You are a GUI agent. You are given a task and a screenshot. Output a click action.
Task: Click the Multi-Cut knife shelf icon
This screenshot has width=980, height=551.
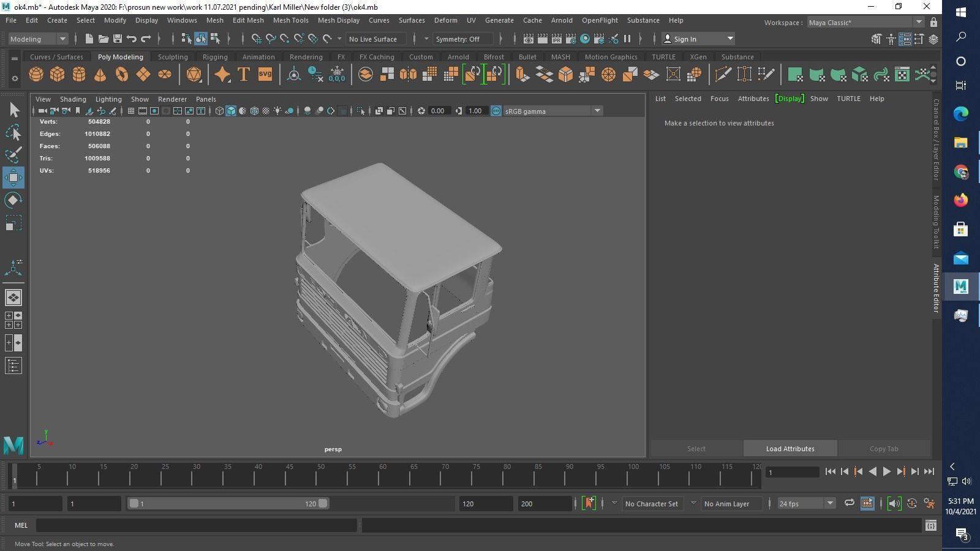click(723, 75)
